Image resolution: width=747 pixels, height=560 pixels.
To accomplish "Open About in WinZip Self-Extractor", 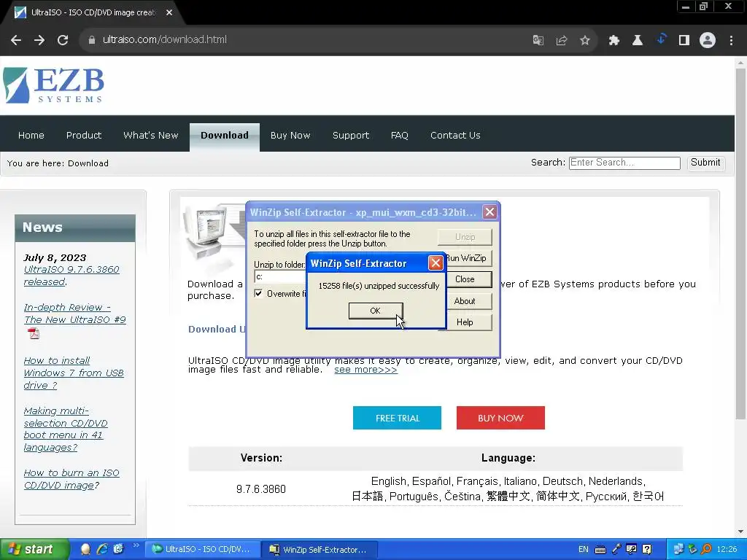I will (x=465, y=301).
